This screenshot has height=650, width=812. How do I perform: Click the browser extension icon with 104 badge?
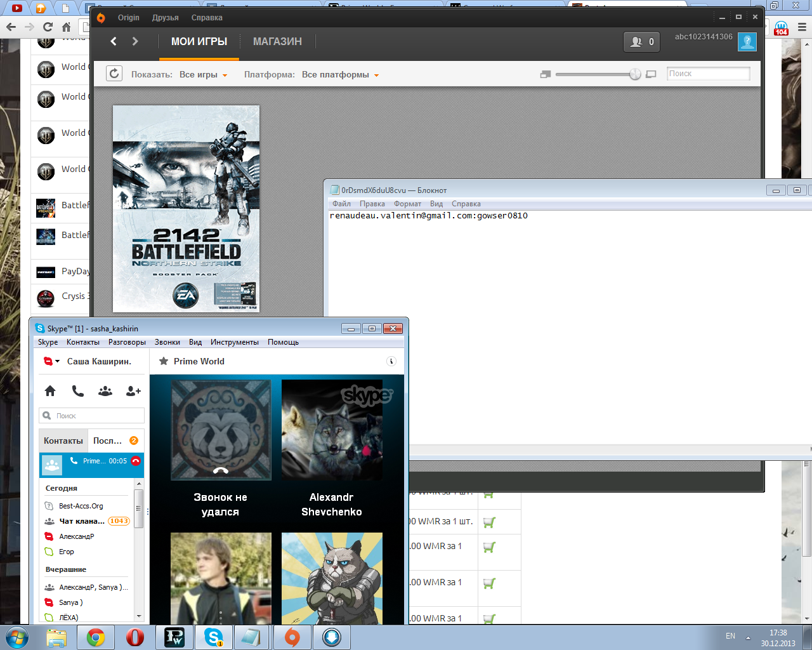[x=781, y=27]
